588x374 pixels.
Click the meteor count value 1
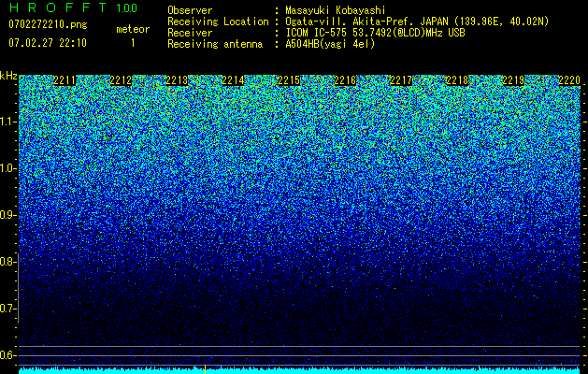tap(133, 43)
